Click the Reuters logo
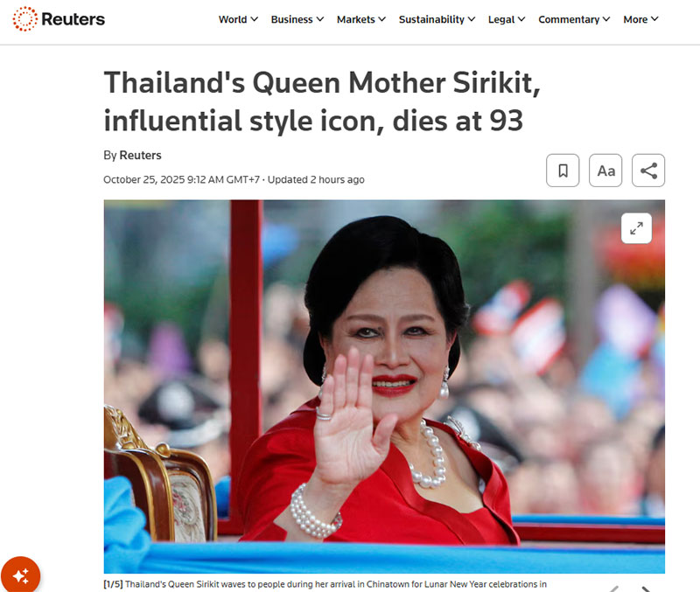This screenshot has height=592, width=700. [59, 19]
